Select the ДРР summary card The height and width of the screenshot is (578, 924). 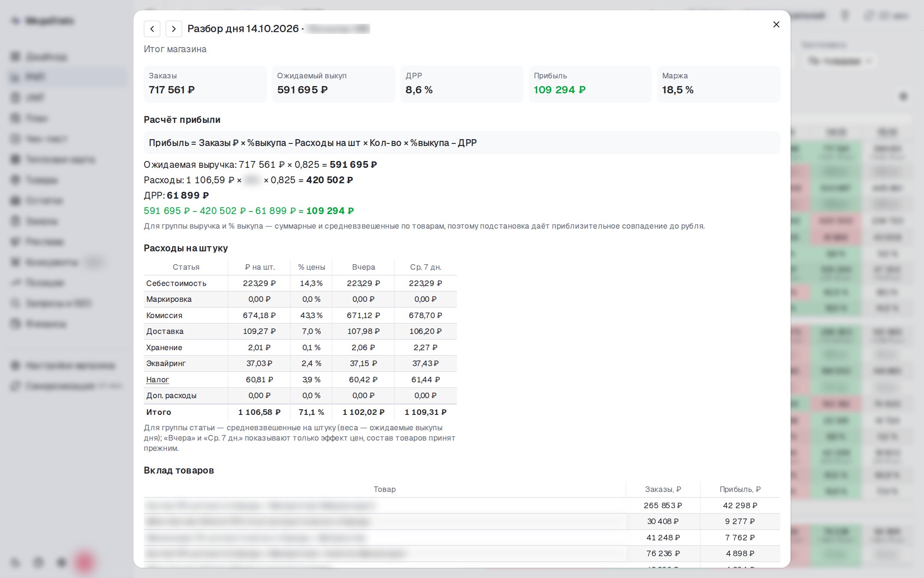pos(462,84)
